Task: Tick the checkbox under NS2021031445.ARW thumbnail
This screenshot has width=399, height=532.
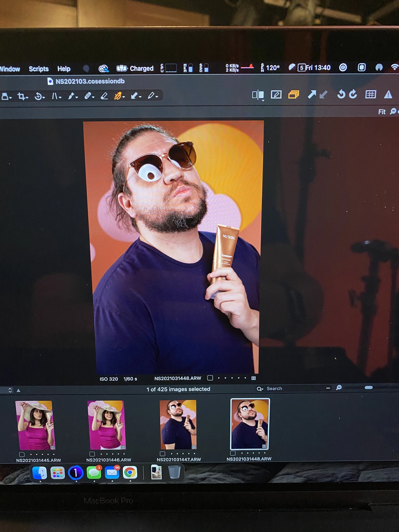Action: click(22, 454)
